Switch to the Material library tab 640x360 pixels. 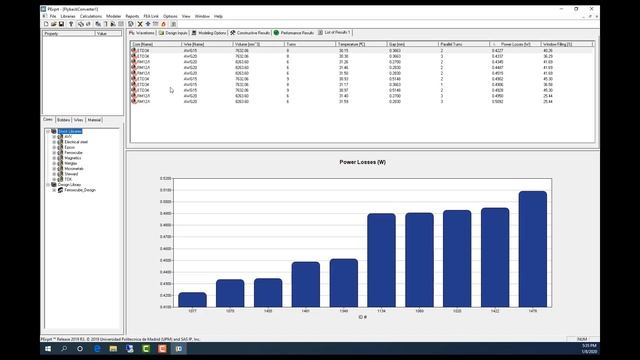[94, 120]
